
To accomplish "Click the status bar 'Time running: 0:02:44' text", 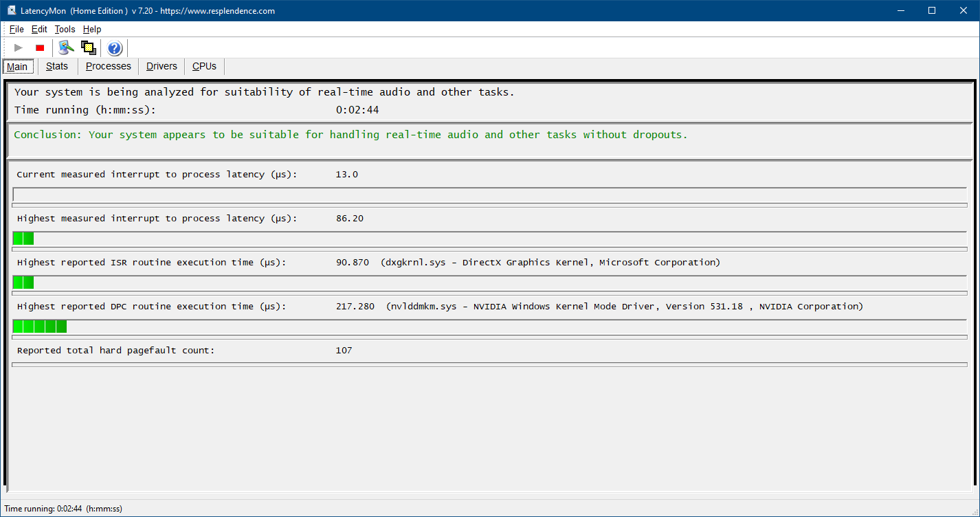I will (x=63, y=509).
